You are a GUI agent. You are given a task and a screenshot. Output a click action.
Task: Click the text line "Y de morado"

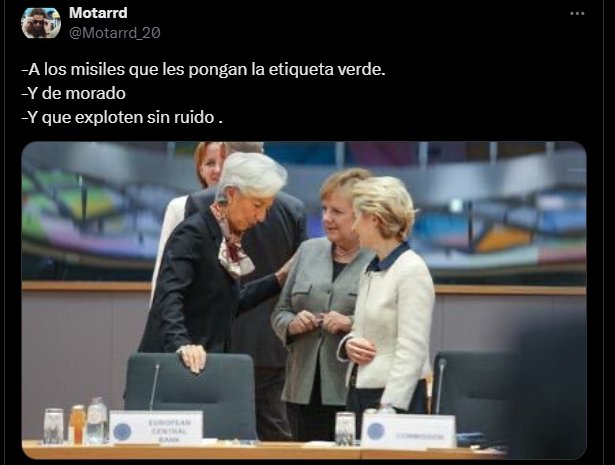(74, 94)
